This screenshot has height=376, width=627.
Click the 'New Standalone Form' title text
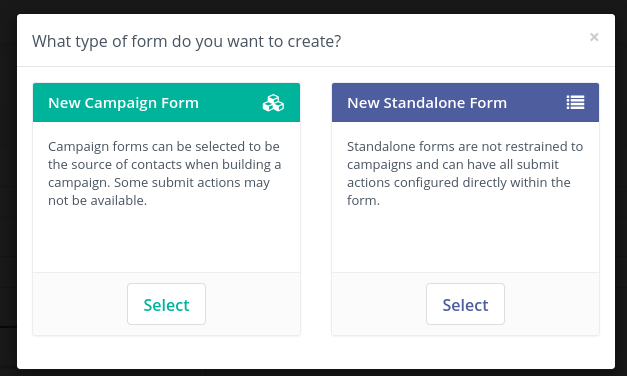(x=427, y=103)
